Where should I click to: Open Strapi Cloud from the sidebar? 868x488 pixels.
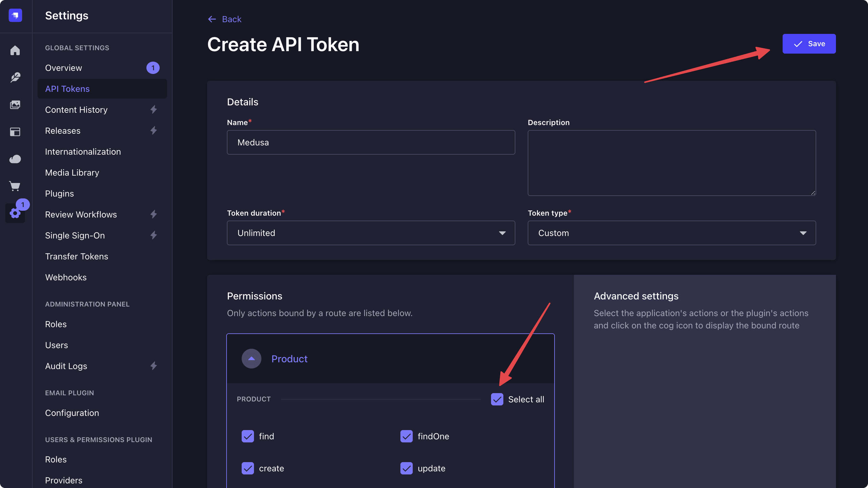click(15, 159)
